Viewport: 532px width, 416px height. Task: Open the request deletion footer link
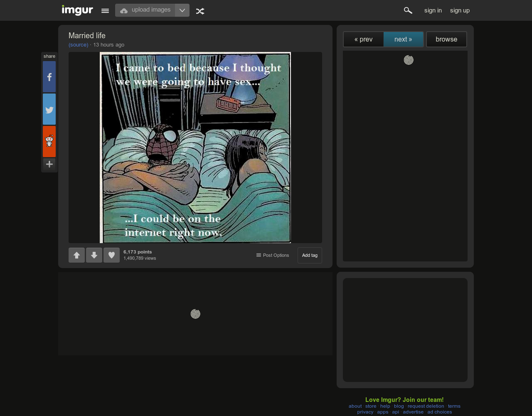click(426, 406)
